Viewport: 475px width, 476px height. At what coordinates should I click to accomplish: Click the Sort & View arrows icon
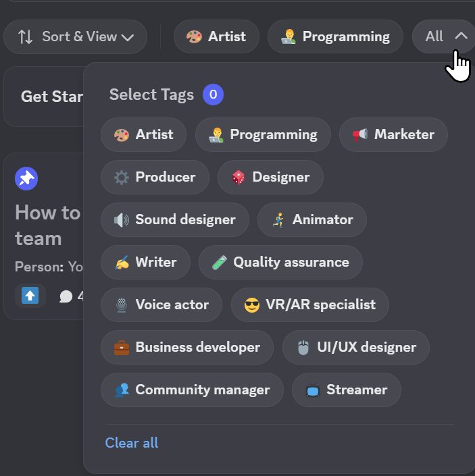click(26, 36)
